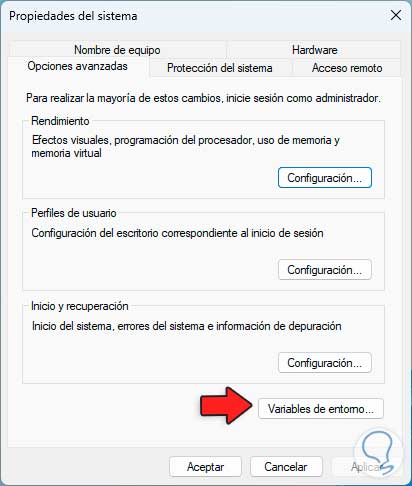Open Configuración for Inicio y recuperación

point(325,363)
